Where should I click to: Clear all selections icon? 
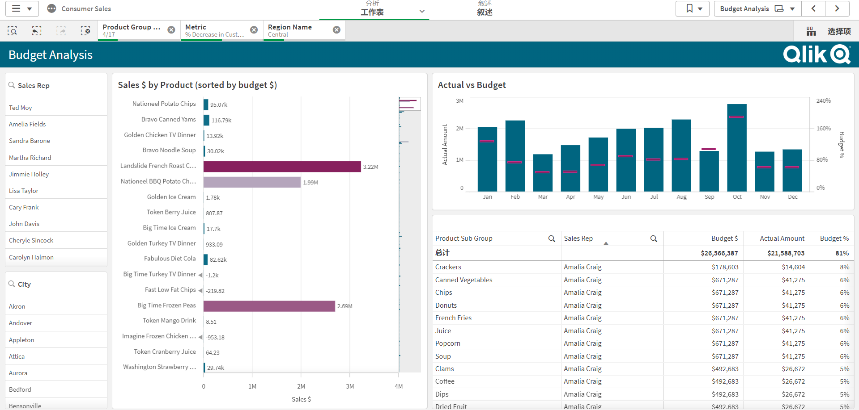pos(85,31)
